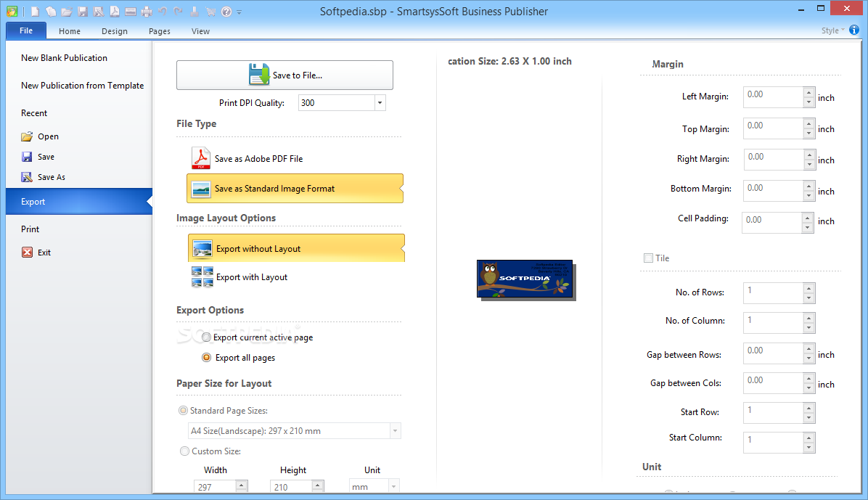Click the Open folder icon in File sidebar
Image resolution: width=868 pixels, height=500 pixels.
[x=27, y=136]
